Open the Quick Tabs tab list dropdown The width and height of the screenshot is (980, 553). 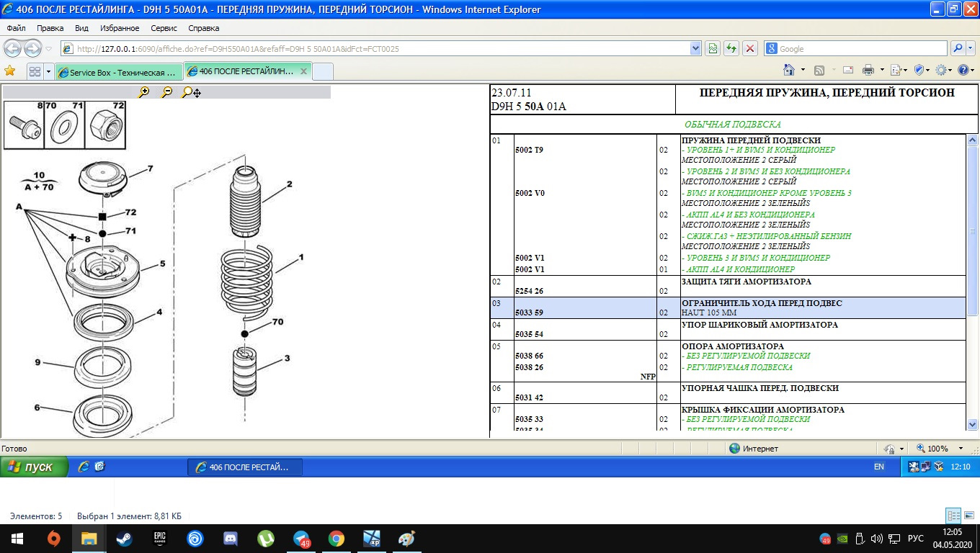pos(48,72)
